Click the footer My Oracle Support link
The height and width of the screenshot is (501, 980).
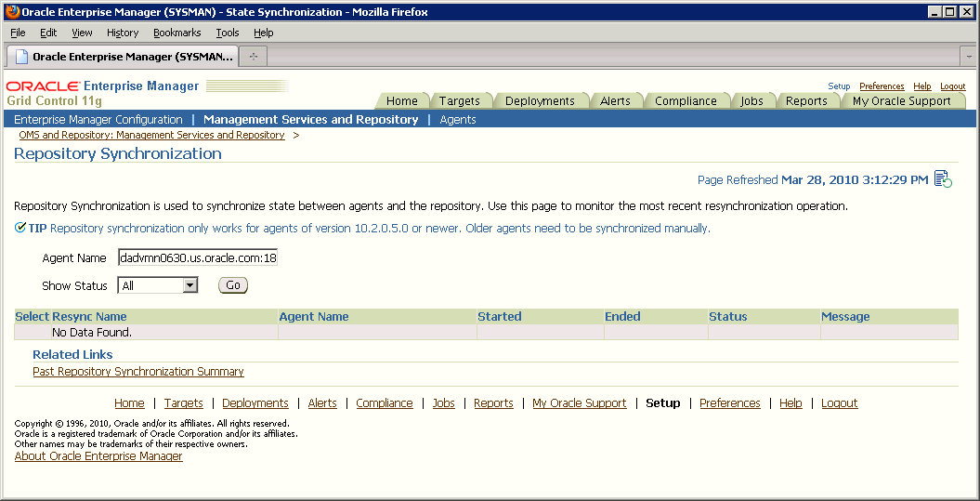click(580, 403)
